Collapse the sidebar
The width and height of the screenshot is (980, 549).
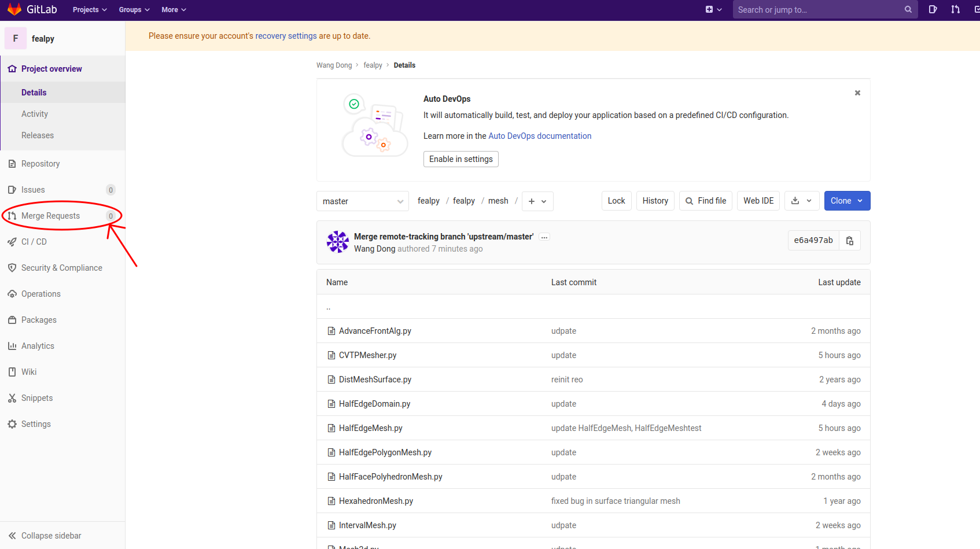[x=62, y=536]
